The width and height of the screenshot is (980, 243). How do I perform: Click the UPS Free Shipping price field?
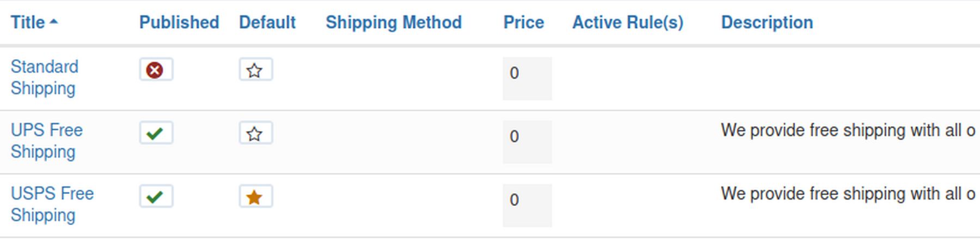(x=527, y=142)
